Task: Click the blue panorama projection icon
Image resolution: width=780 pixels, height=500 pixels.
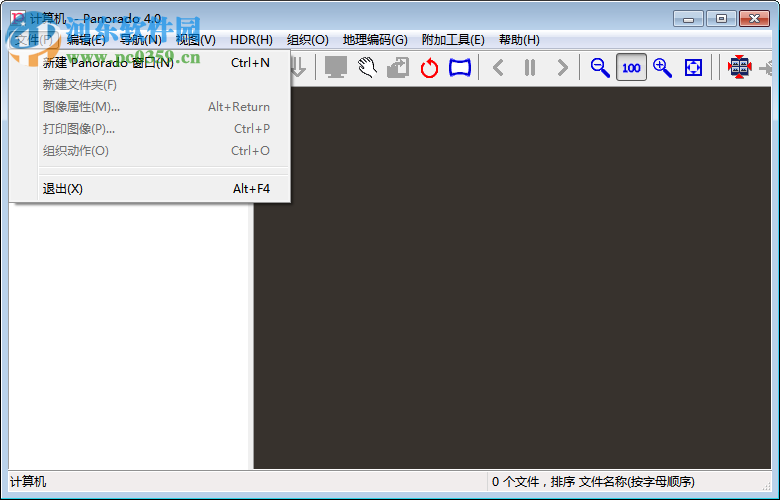Action: [x=460, y=68]
